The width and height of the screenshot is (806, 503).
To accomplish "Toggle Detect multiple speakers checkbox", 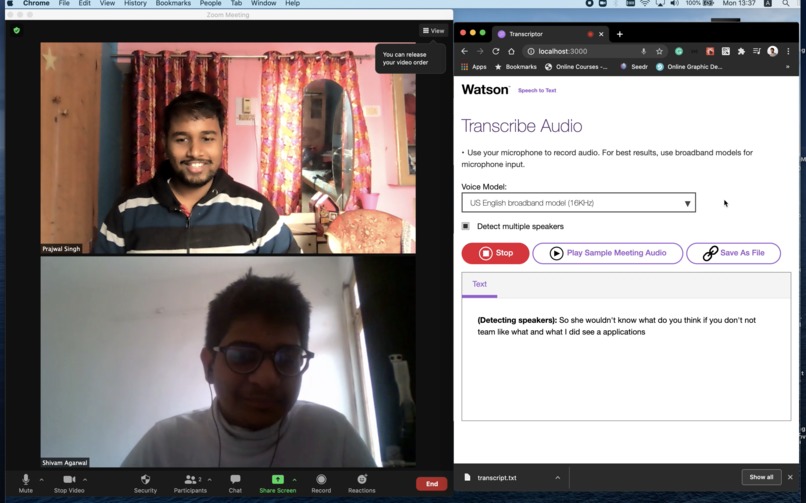I will point(466,226).
